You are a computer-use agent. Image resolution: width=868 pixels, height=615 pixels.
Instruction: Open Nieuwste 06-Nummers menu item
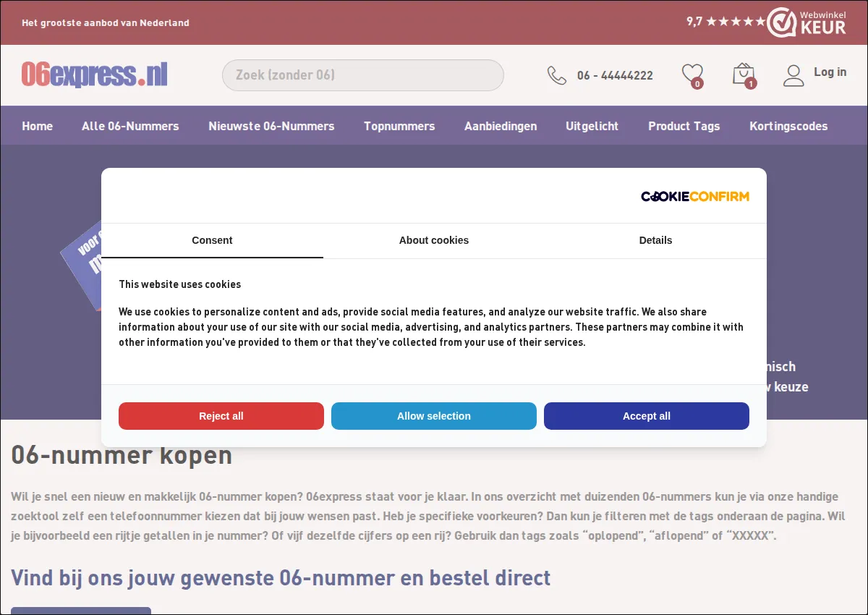point(271,126)
